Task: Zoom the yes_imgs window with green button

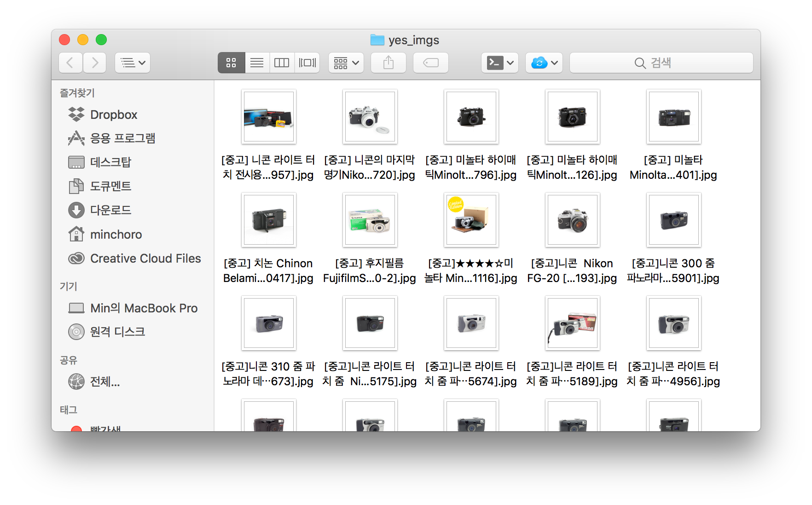Action: coord(101,40)
